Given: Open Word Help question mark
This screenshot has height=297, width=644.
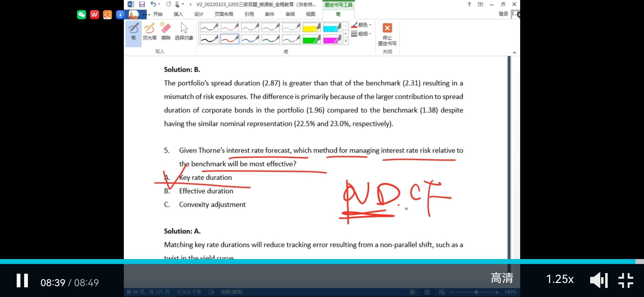Looking at the screenshot, I should [469, 4].
